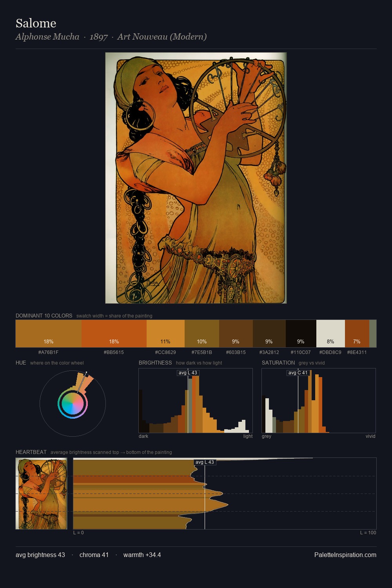Click the heartbeat brightness scan chart

coord(225,494)
